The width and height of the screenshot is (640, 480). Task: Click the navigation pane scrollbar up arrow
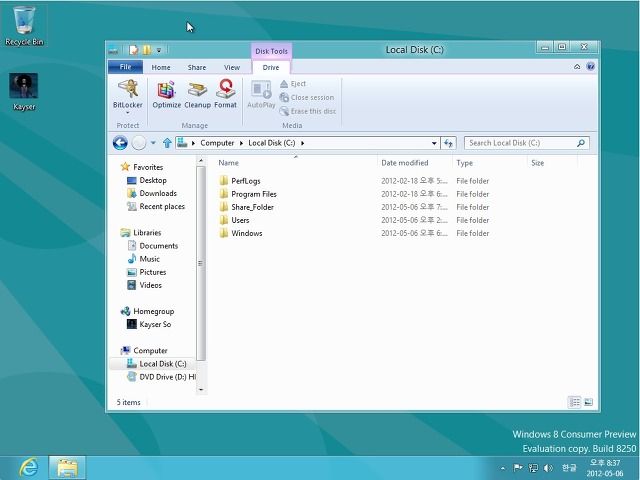pos(200,161)
